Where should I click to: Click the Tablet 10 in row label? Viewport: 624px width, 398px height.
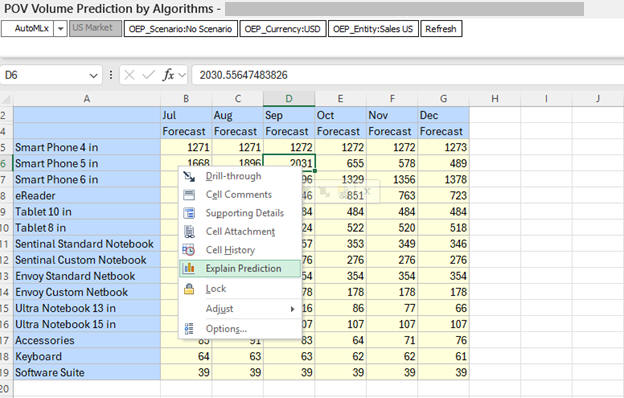(x=87, y=211)
